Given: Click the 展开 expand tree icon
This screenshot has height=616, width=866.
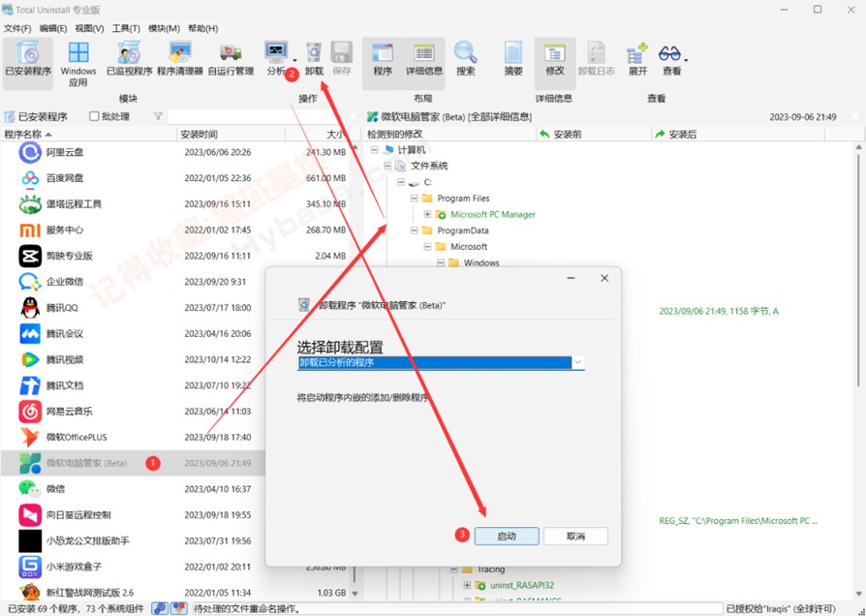Looking at the screenshot, I should coord(637,60).
